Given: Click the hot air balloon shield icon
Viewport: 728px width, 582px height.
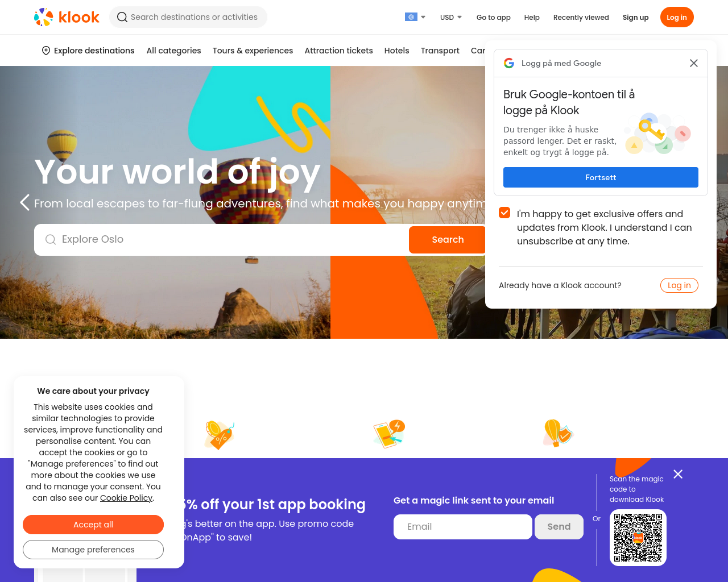Looking at the screenshot, I should tap(557, 434).
